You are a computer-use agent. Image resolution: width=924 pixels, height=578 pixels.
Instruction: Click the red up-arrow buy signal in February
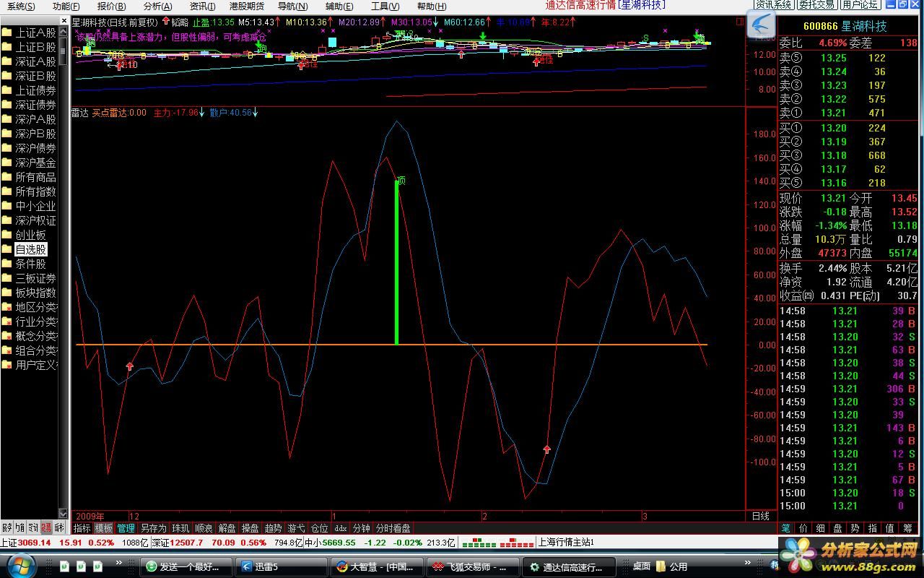click(x=546, y=449)
